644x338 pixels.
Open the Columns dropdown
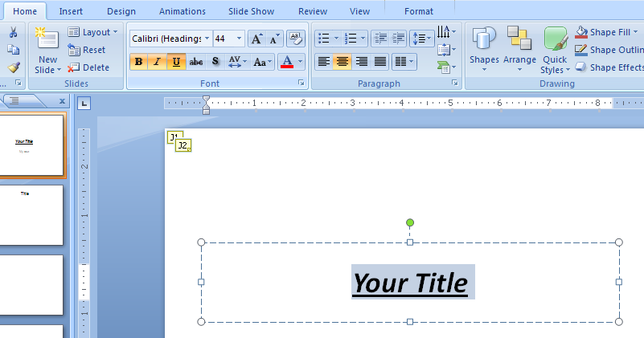pyautogui.click(x=404, y=62)
